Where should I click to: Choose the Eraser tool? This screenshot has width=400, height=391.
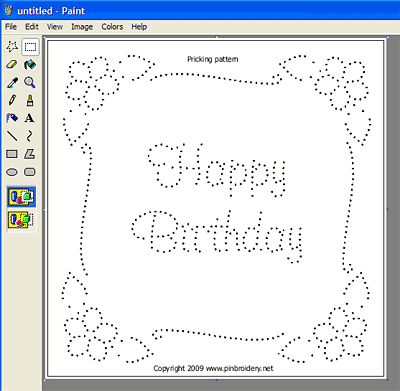[x=12, y=65]
